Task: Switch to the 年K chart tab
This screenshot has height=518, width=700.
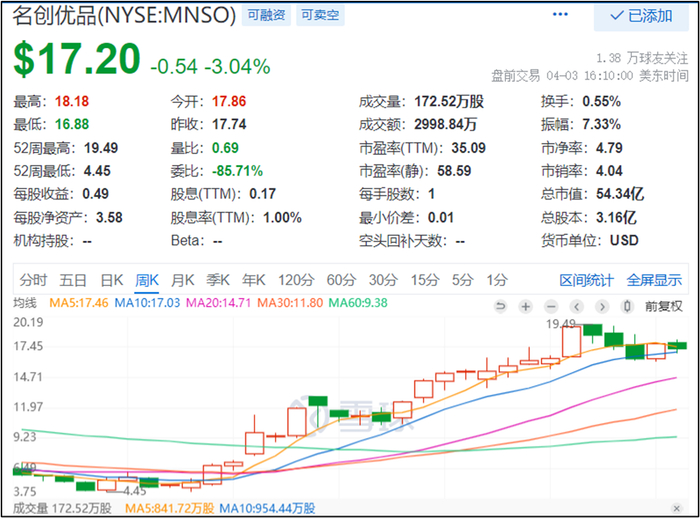Action: (x=254, y=280)
